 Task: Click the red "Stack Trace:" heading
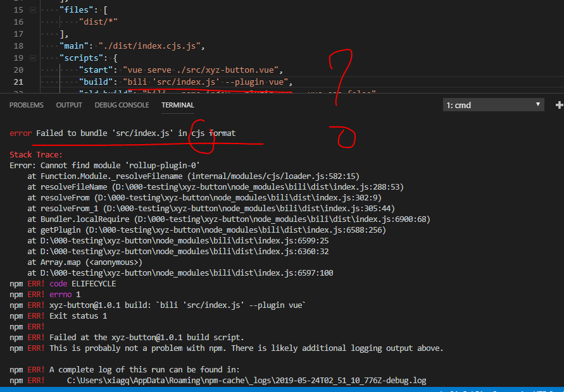point(36,155)
